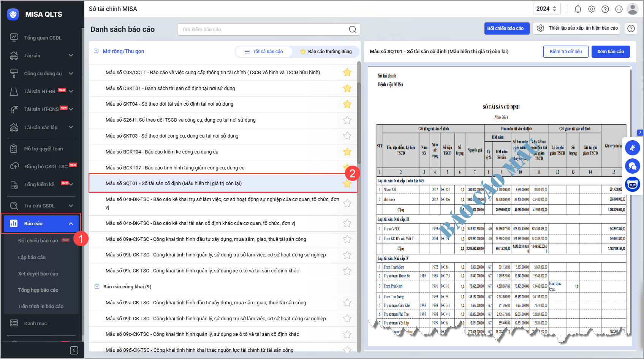Open Lập báo cáo submenu item
Image resolution: width=644 pixels, height=359 pixels.
tap(32, 257)
